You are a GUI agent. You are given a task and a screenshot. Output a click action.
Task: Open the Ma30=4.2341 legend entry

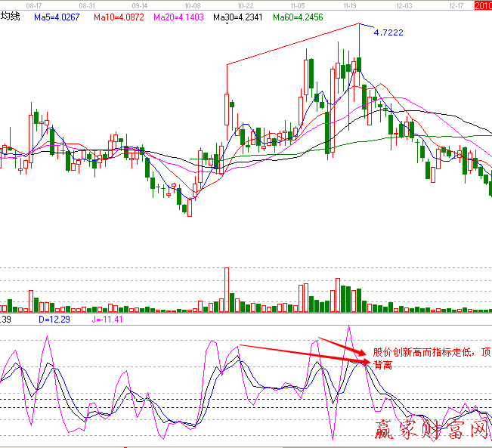(238, 16)
